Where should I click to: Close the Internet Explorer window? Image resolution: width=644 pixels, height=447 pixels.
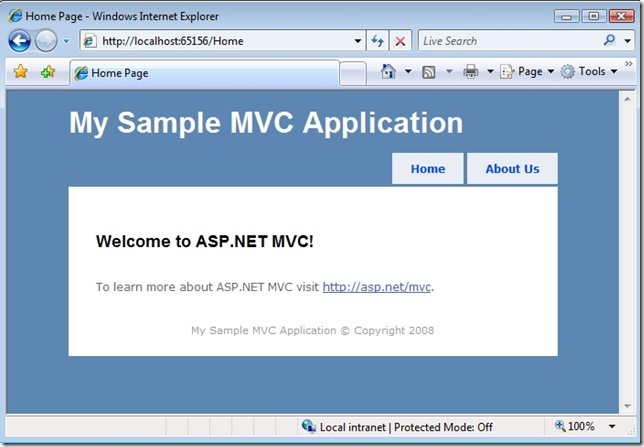click(621, 16)
